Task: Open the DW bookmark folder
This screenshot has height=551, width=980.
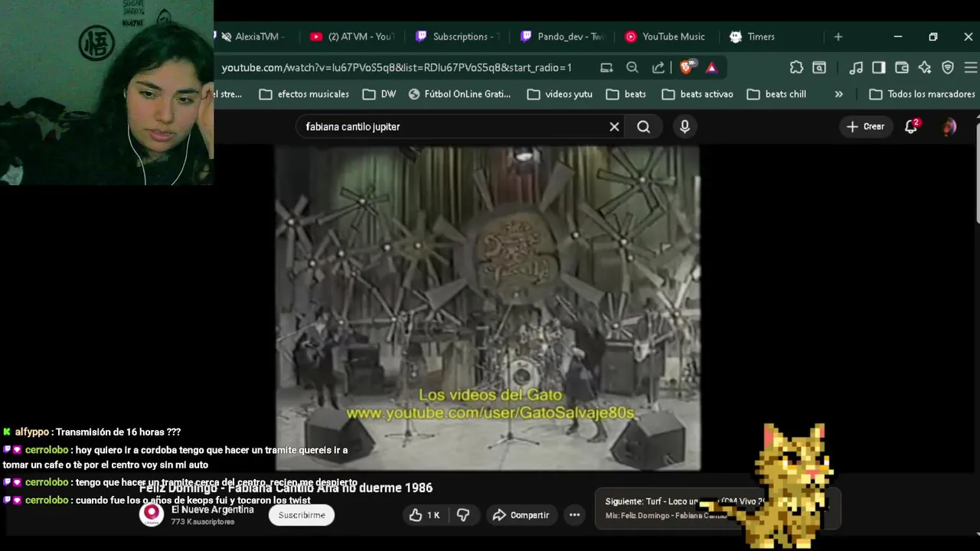Action: tap(379, 94)
